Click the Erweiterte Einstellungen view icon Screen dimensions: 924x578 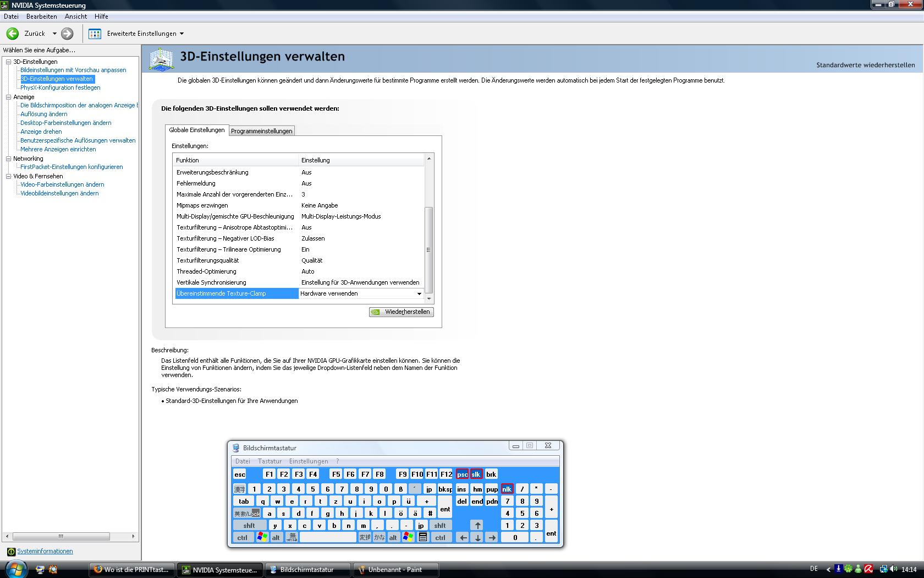pyautogui.click(x=95, y=34)
